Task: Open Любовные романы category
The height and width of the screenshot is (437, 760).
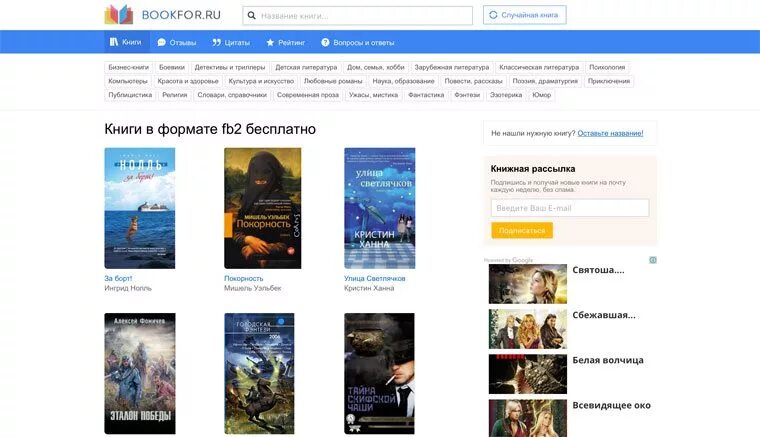Action: pos(333,81)
